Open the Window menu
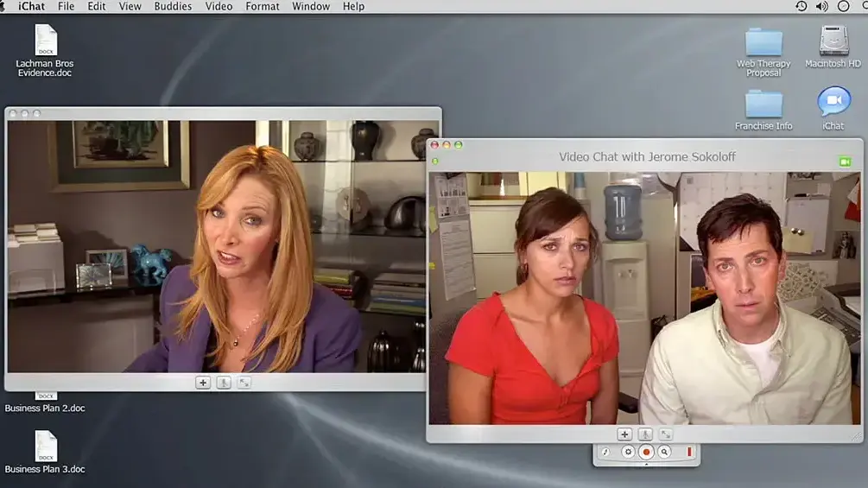 click(311, 7)
